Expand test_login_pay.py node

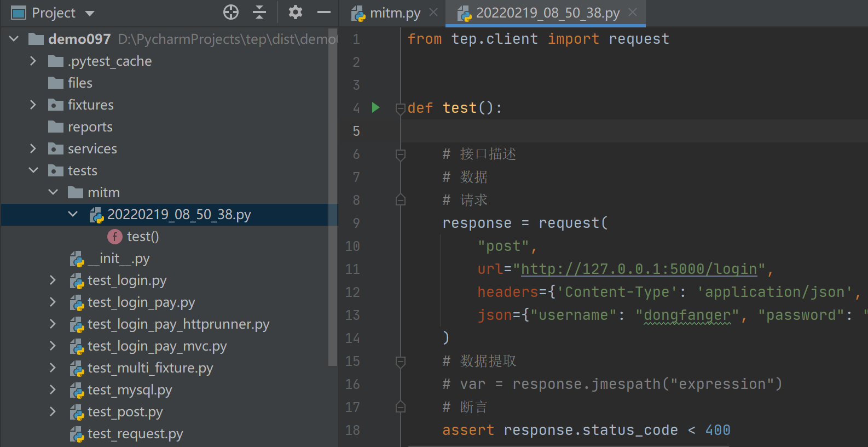click(x=53, y=302)
